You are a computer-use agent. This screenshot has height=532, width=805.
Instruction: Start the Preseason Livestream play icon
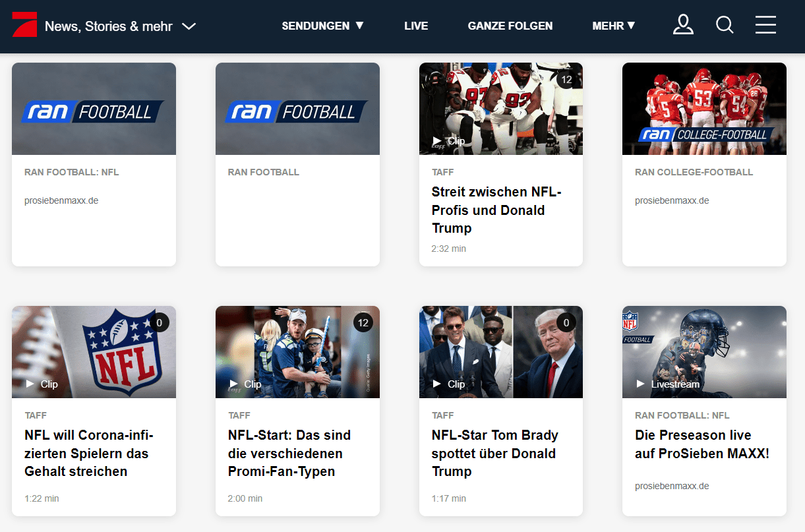[x=640, y=384]
